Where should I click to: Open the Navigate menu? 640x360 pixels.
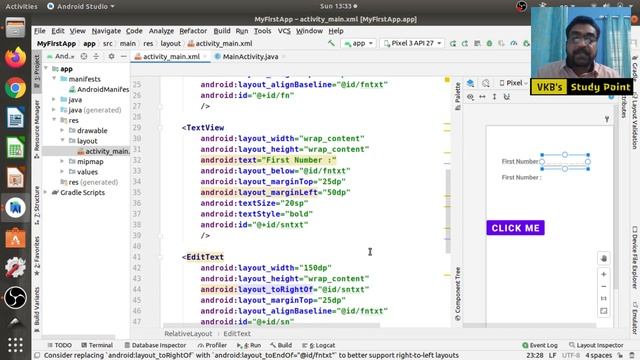tap(106, 31)
